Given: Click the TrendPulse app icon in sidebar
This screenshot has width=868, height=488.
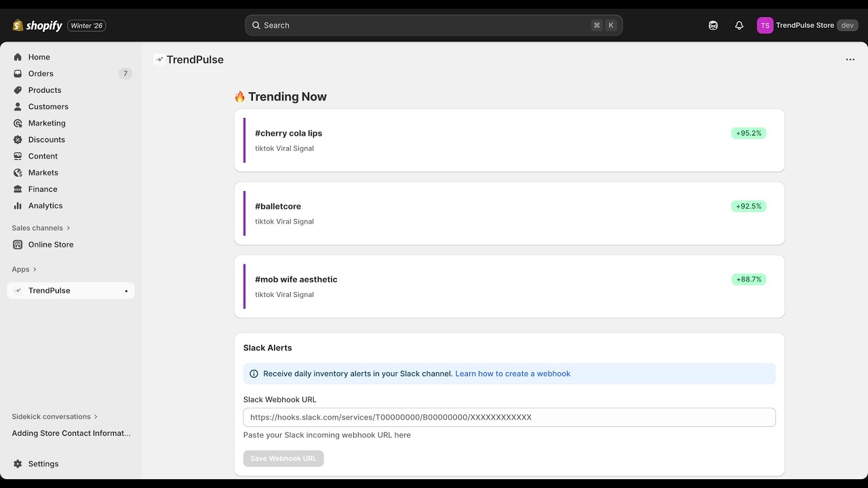Looking at the screenshot, I should pyautogui.click(x=18, y=291).
